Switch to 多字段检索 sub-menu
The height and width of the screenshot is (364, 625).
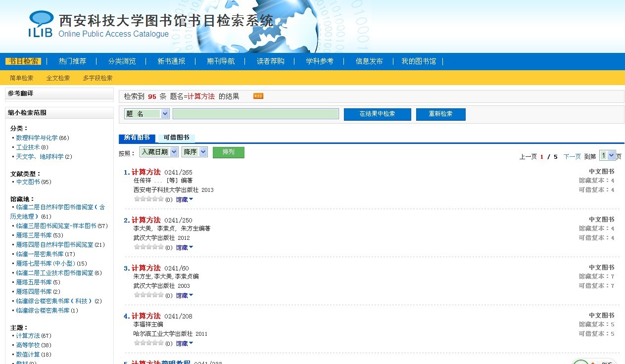coord(97,78)
